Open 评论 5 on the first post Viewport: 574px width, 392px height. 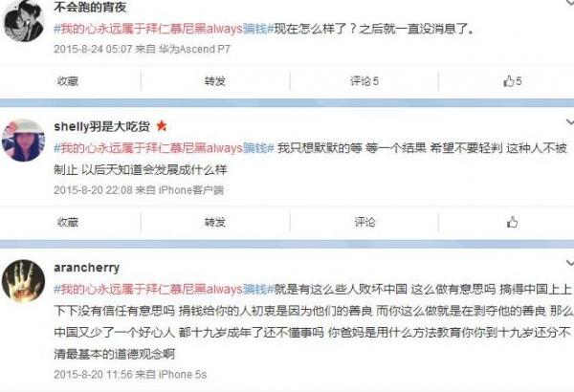364,81
